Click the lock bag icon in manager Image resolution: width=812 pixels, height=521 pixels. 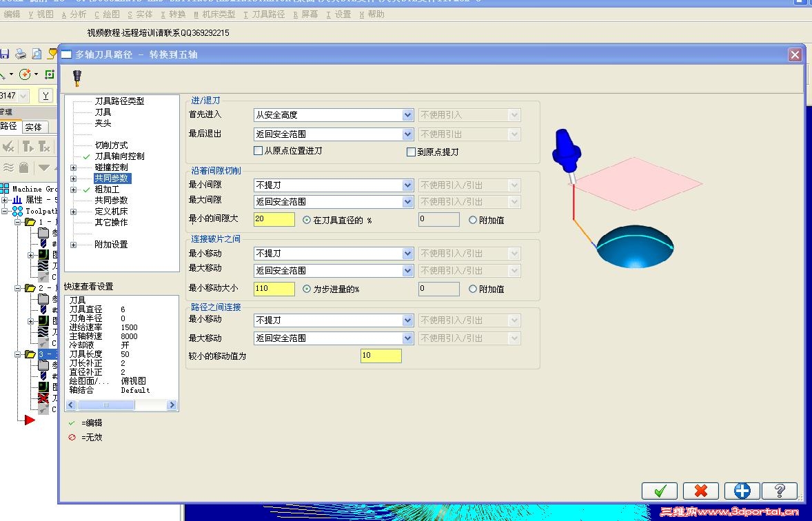24,167
